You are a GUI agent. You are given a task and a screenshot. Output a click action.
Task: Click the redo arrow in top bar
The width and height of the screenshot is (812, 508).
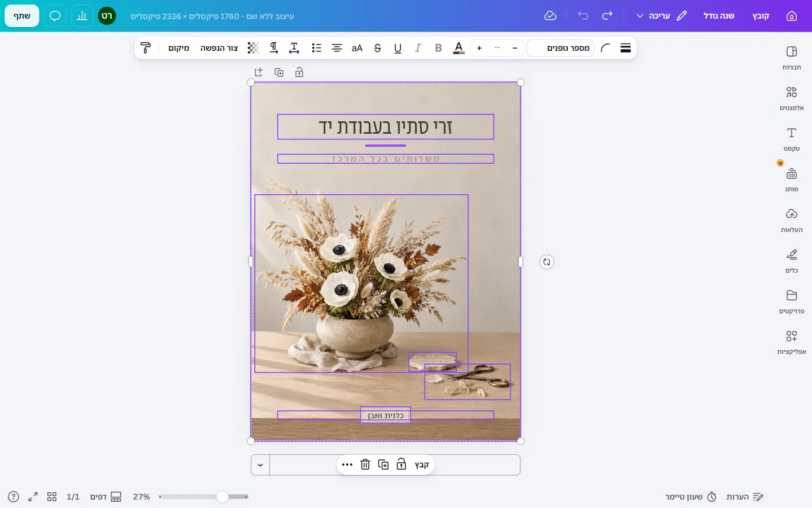coord(607,16)
